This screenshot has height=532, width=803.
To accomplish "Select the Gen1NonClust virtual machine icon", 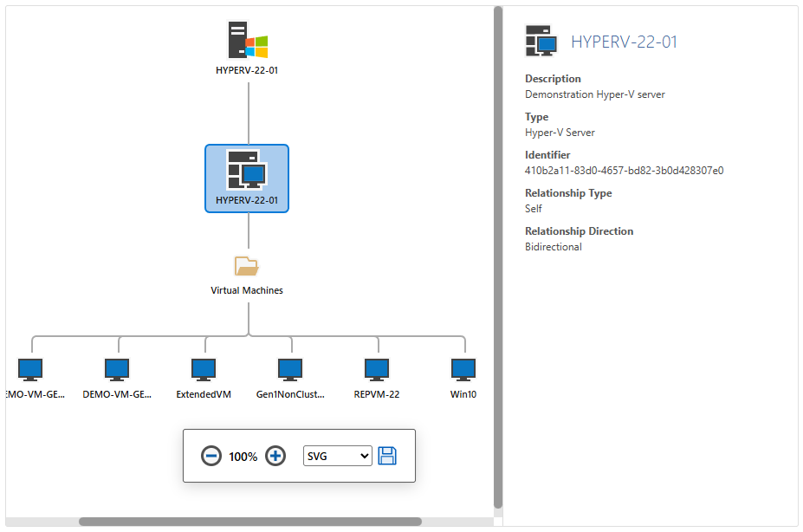I will coord(289,368).
